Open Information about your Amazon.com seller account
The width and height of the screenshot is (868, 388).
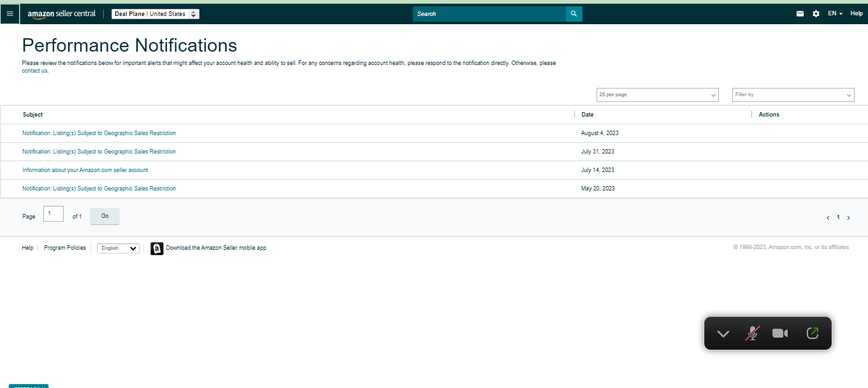85,170
